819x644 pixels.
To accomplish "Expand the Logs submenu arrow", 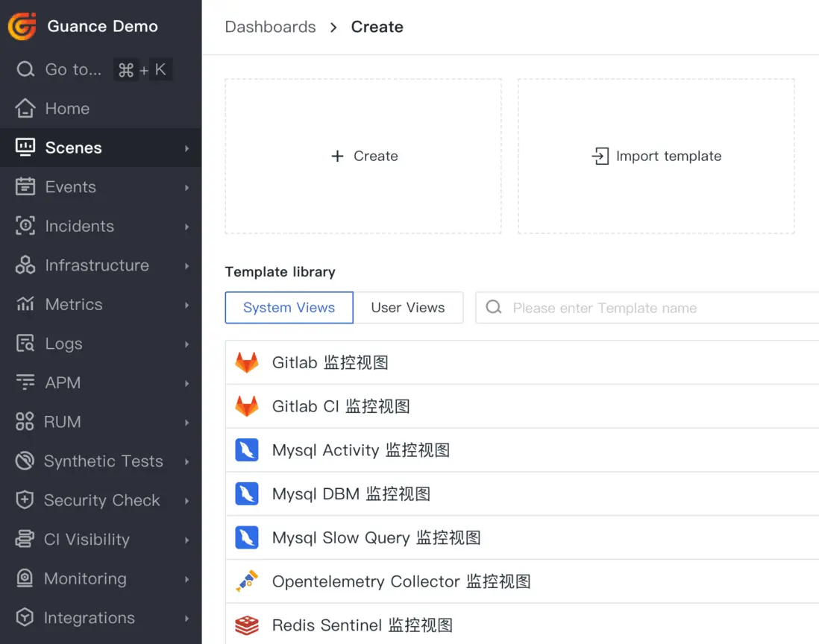I will [x=186, y=344].
